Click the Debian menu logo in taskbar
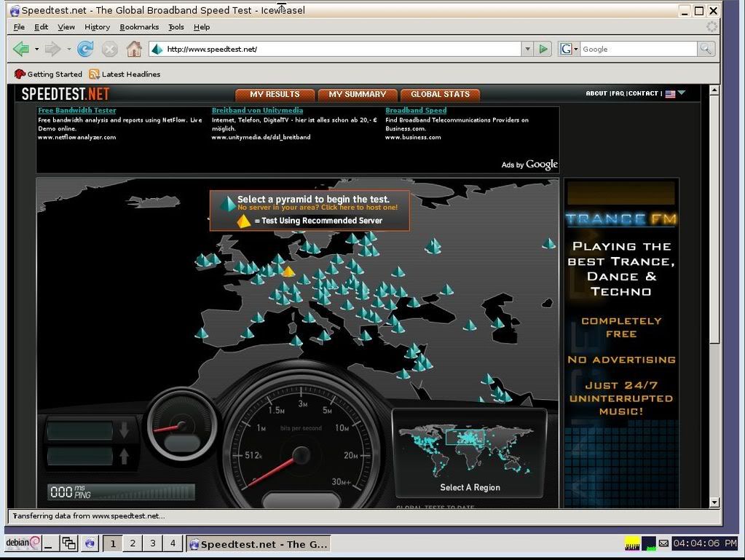 tap(23, 543)
